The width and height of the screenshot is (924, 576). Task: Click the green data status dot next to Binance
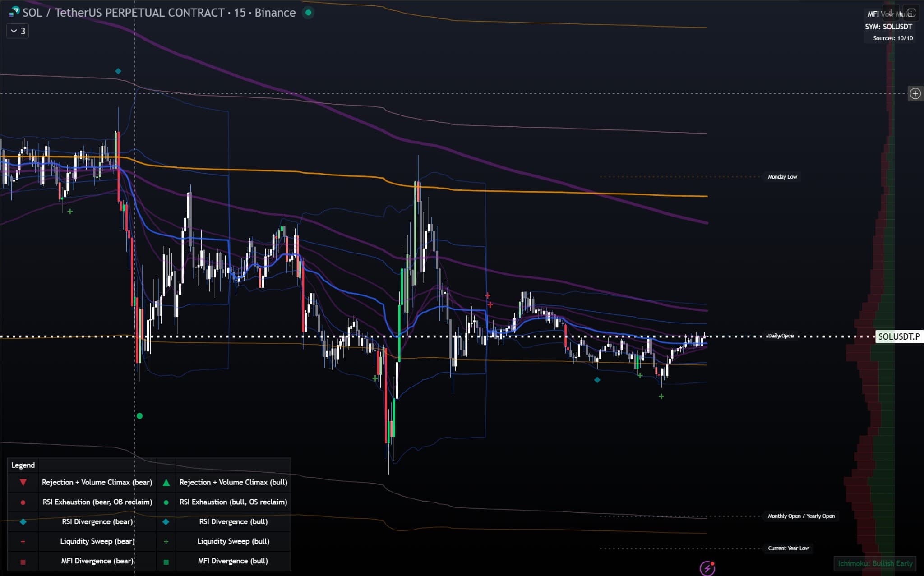(x=309, y=13)
